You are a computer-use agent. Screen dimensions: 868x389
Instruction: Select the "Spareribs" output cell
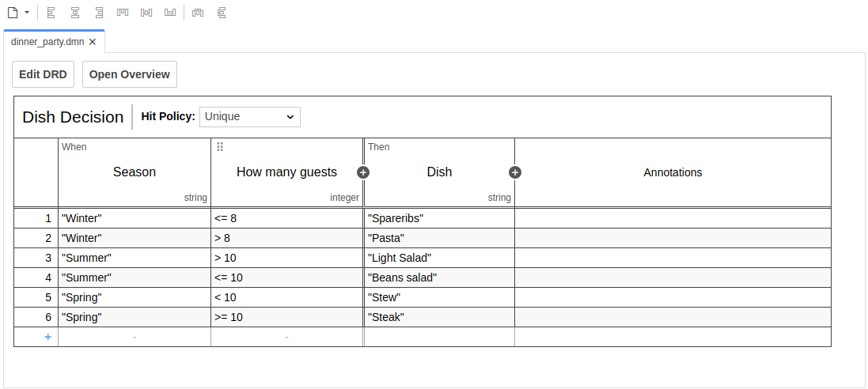(x=438, y=218)
